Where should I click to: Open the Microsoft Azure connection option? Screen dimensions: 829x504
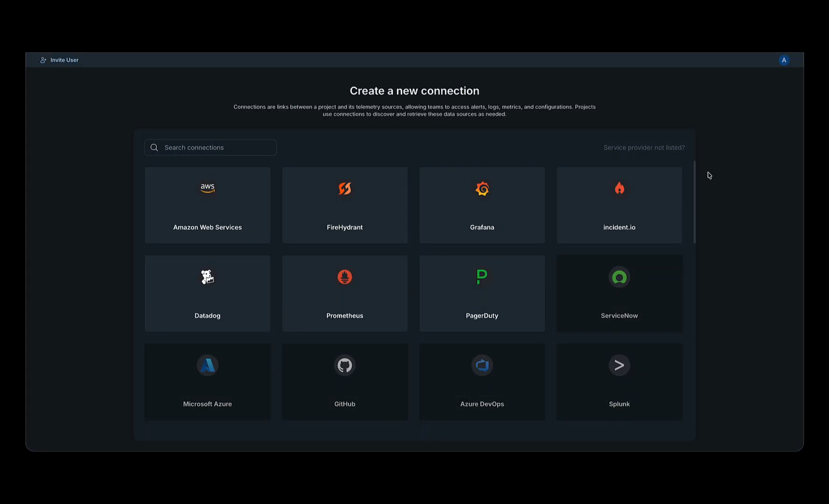[x=207, y=381]
